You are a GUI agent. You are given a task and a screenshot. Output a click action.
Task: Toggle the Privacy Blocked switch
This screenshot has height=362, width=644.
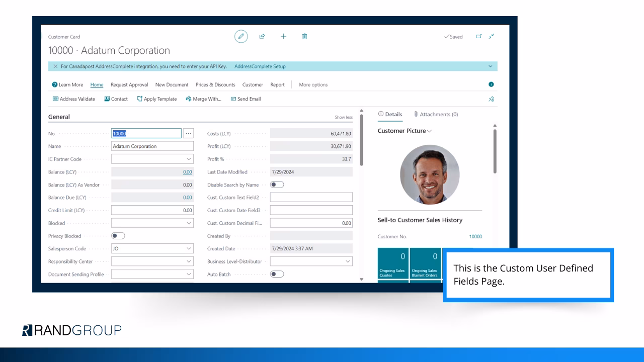point(118,236)
